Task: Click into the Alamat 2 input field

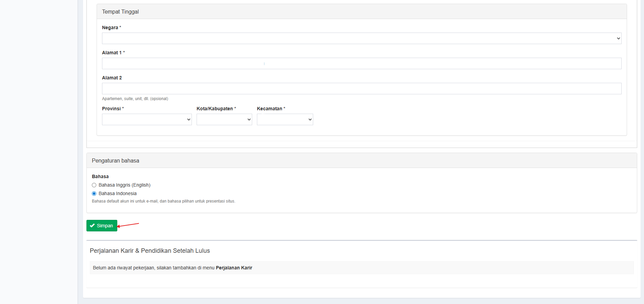Action: click(361, 89)
